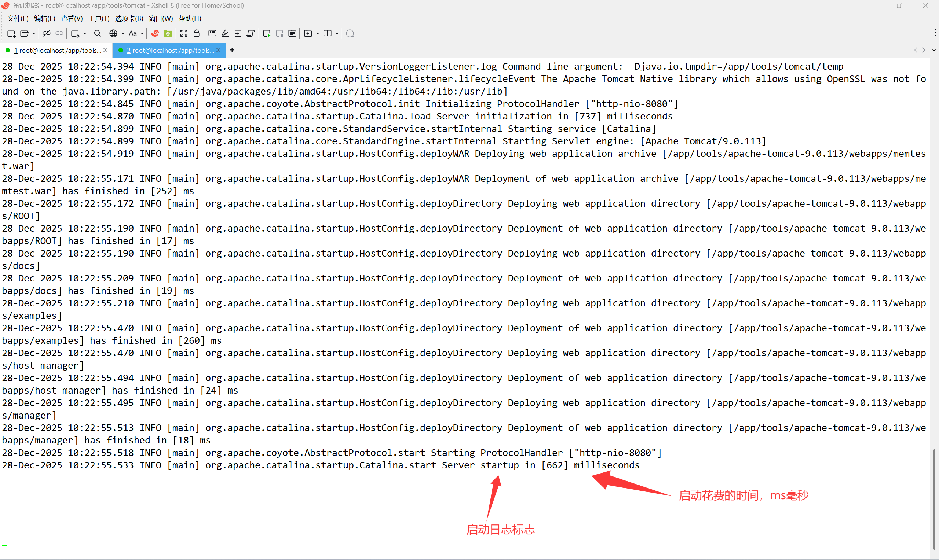Click the toolbar options vertical dots
This screenshot has width=939, height=560.
point(935,33)
